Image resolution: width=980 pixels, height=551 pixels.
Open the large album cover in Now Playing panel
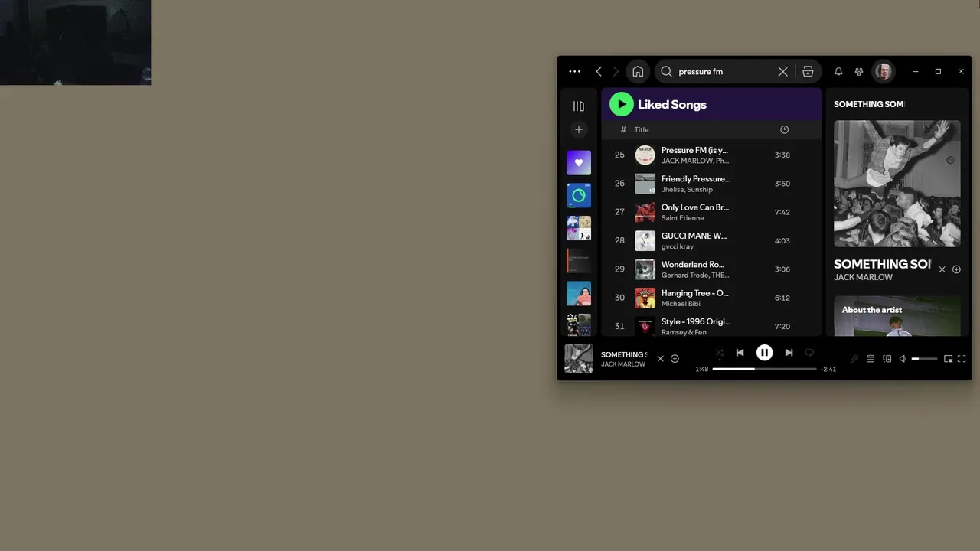coord(897,184)
